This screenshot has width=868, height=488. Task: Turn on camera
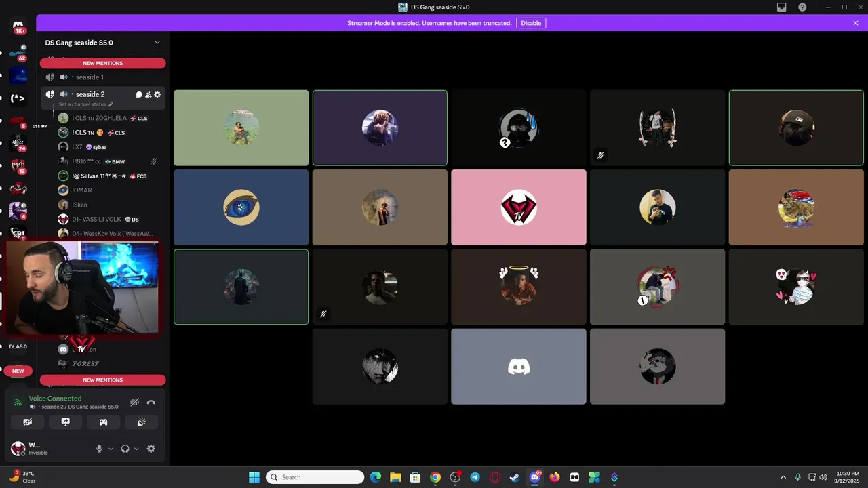tap(28, 422)
